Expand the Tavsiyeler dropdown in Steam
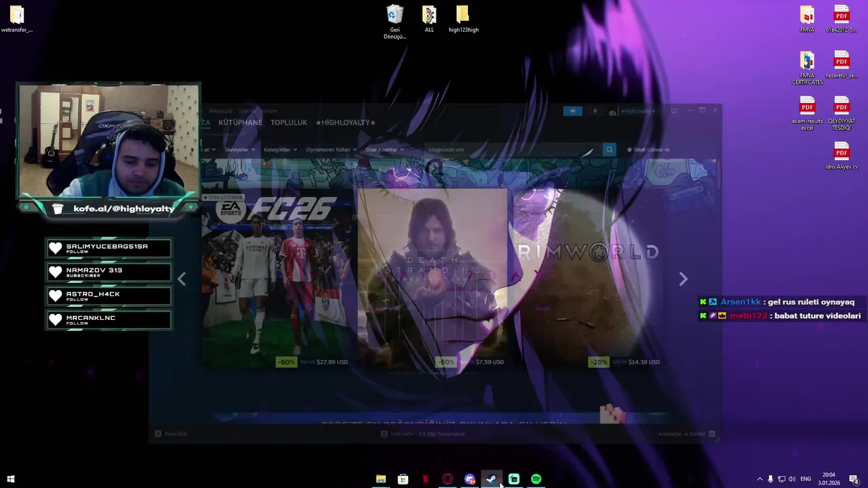 pos(239,150)
